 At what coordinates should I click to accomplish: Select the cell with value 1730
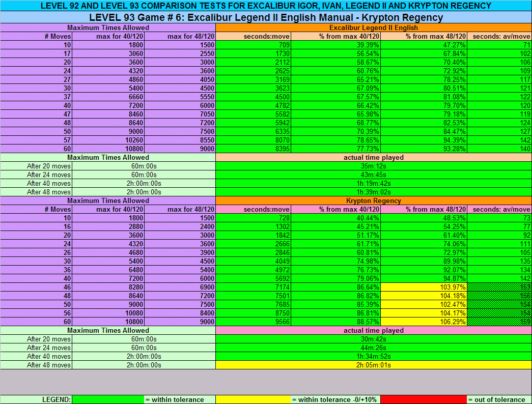coord(253,53)
